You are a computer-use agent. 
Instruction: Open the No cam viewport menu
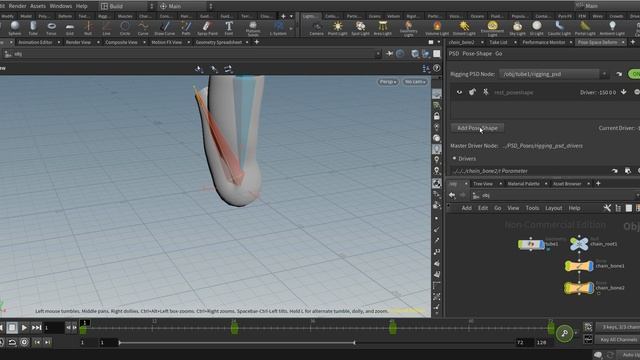pos(415,82)
